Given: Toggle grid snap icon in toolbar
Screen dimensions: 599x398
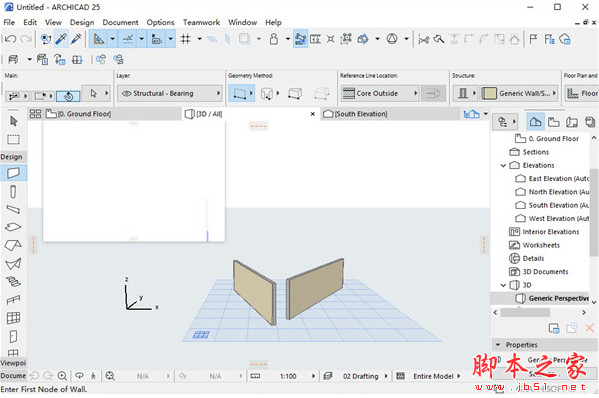Looking at the screenshot, I should pos(186,39).
